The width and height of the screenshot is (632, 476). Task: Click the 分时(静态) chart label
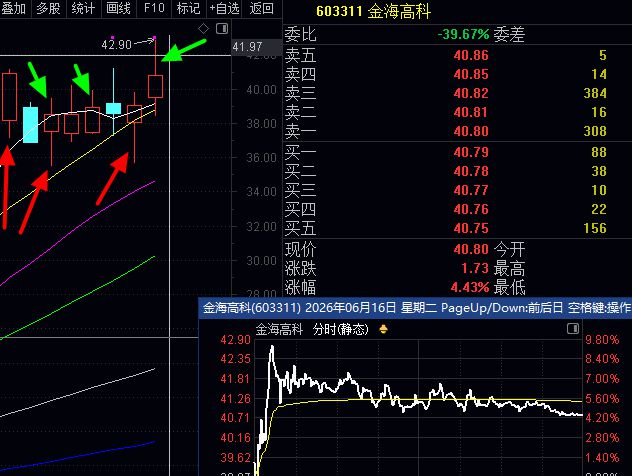[341, 329]
